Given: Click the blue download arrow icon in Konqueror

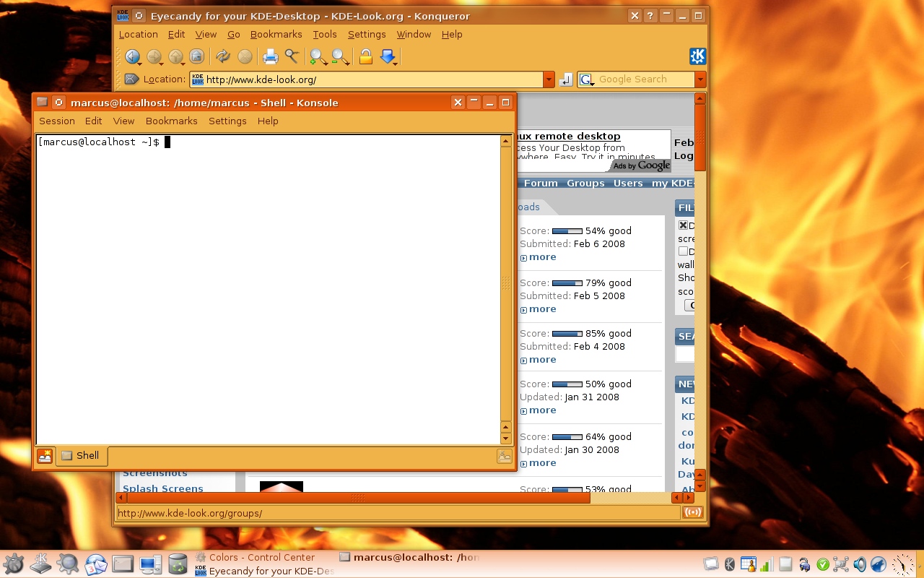Looking at the screenshot, I should coord(388,56).
